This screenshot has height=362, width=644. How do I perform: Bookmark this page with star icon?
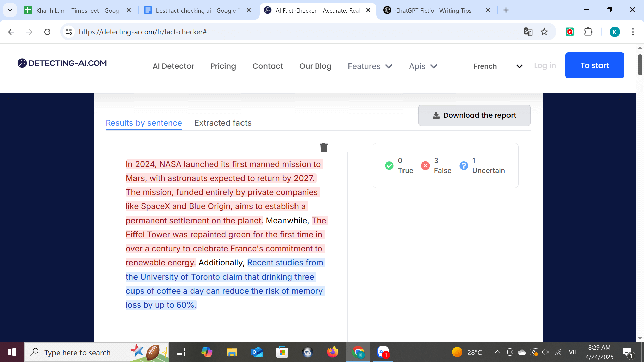544,32
